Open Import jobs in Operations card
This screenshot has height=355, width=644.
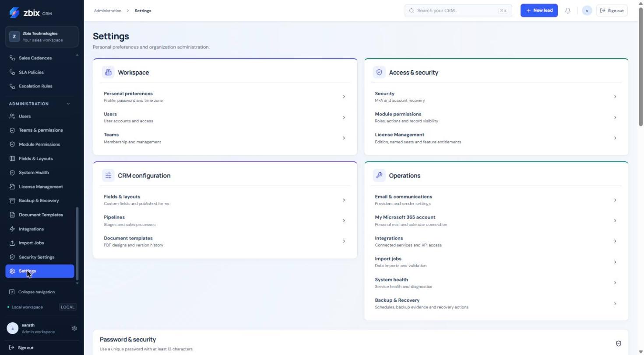[496, 262]
